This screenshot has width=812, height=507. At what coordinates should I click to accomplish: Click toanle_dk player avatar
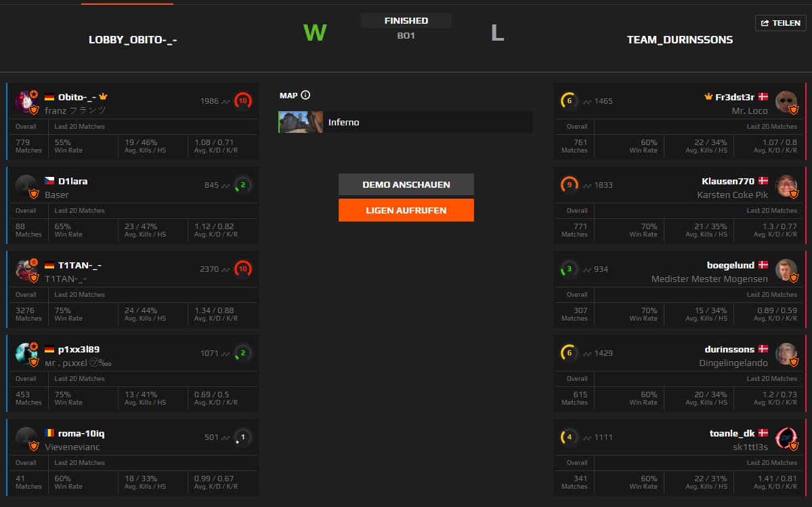[786, 438]
